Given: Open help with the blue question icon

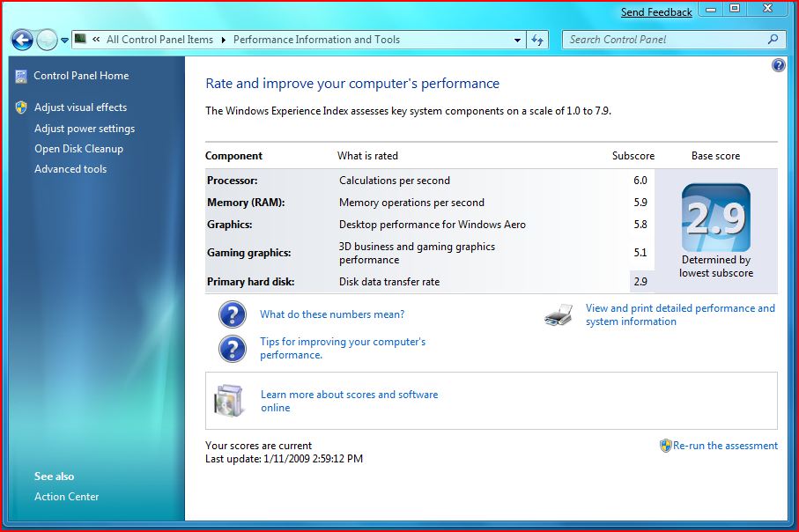Looking at the screenshot, I should click(x=779, y=65).
